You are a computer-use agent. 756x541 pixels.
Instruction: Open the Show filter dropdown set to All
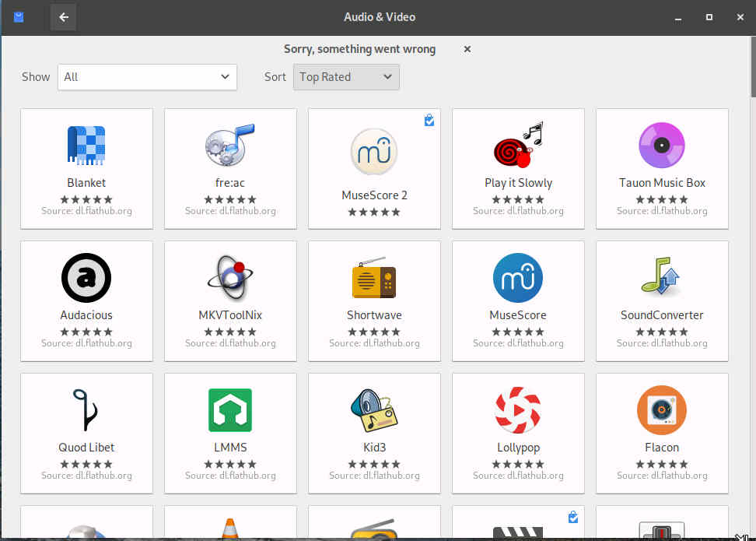tap(147, 77)
